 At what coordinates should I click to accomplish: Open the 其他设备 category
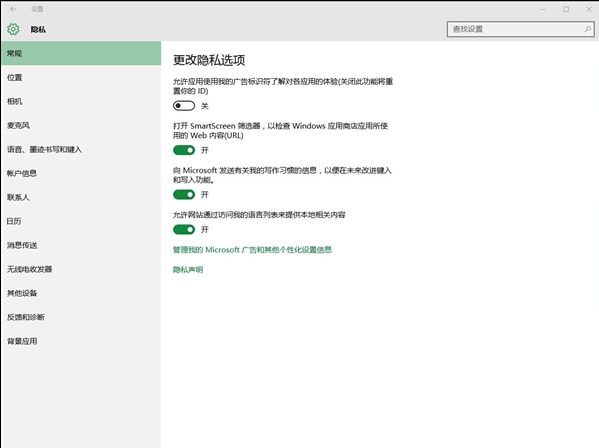(81, 293)
